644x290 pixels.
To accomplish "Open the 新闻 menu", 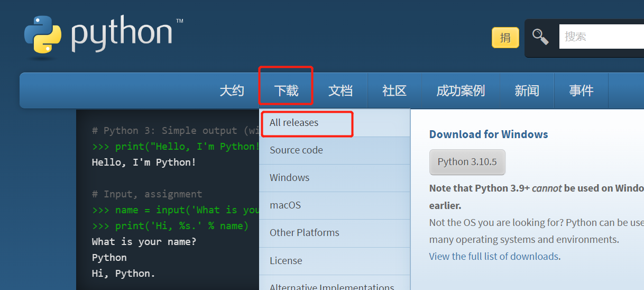I will tap(527, 90).
